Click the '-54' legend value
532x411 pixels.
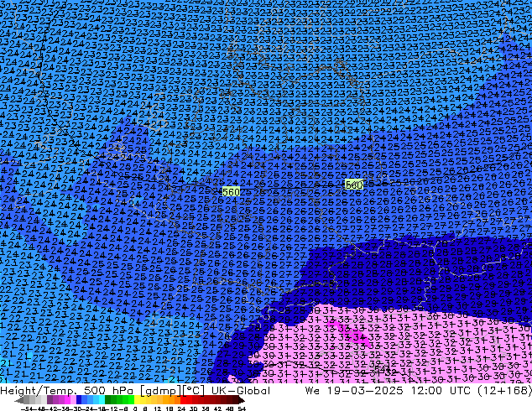[x=27, y=409]
